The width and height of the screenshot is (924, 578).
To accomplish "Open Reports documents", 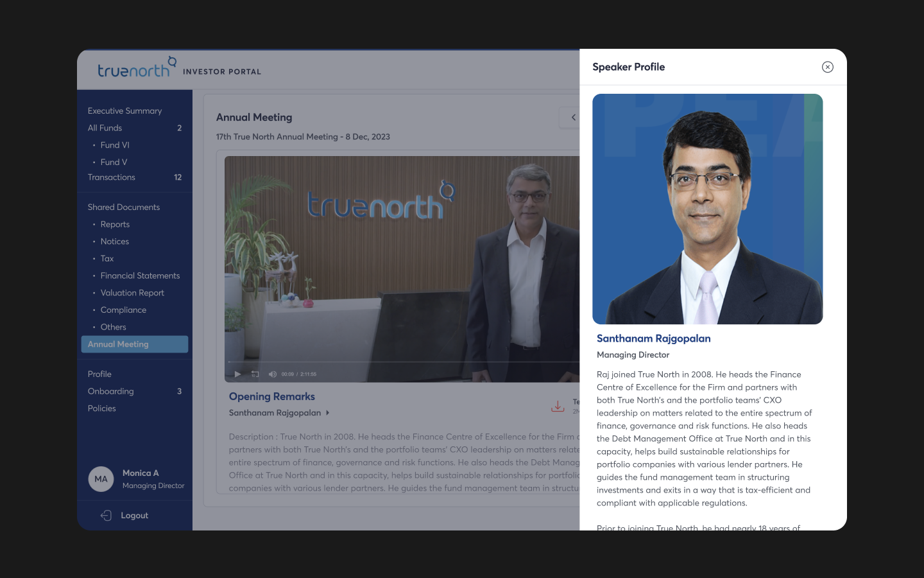I will click(115, 224).
